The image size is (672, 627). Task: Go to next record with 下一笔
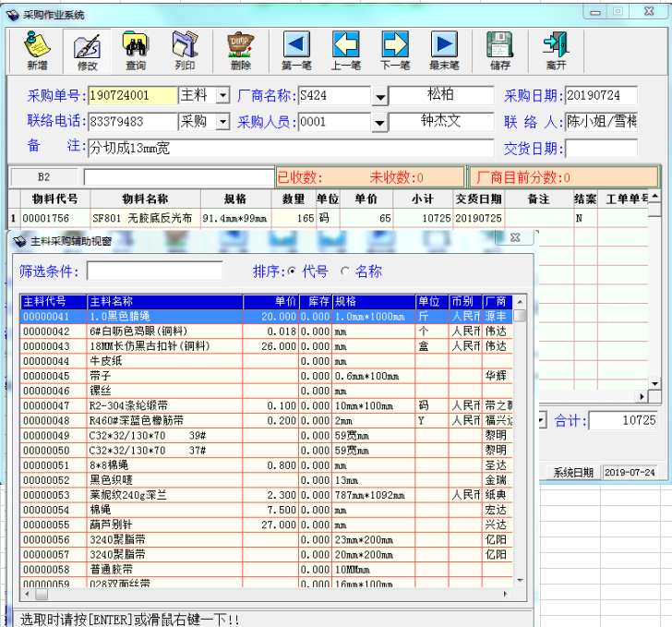coord(395,50)
